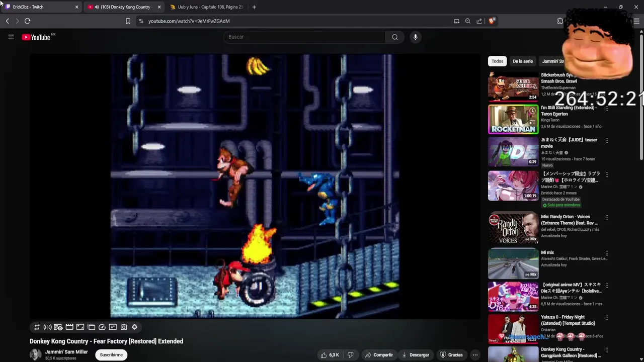Click the sound waves icon below player
Screen dimensions: 644x362
[47, 327]
